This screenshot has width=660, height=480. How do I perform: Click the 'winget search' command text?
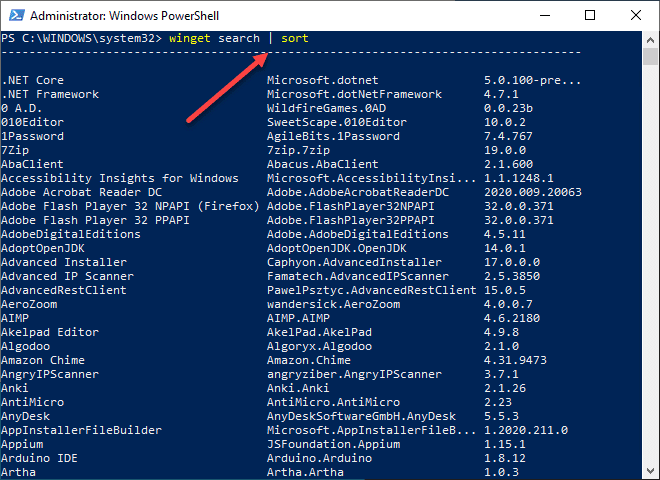coord(214,38)
